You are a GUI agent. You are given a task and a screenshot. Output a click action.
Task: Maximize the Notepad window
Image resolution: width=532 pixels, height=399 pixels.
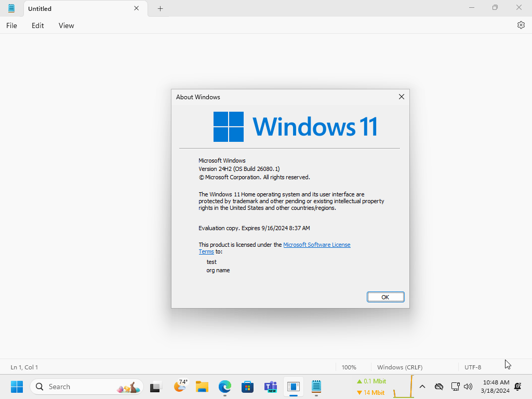pos(495,7)
